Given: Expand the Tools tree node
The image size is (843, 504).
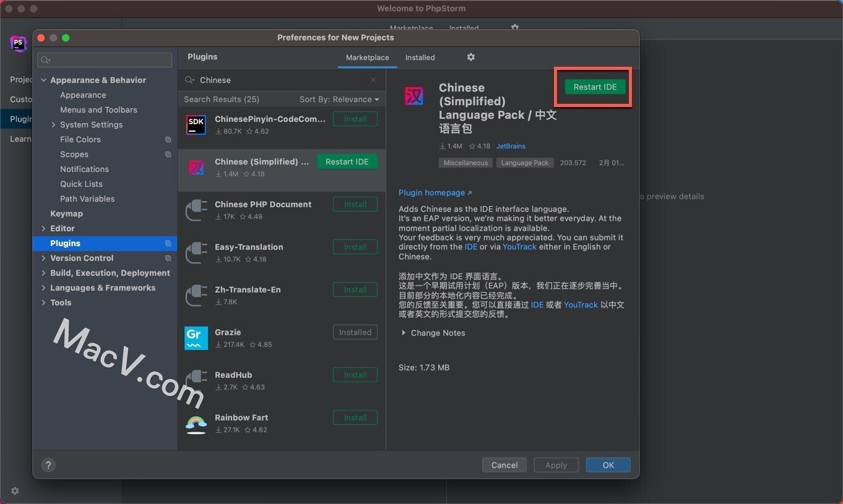Looking at the screenshot, I should 43,303.
